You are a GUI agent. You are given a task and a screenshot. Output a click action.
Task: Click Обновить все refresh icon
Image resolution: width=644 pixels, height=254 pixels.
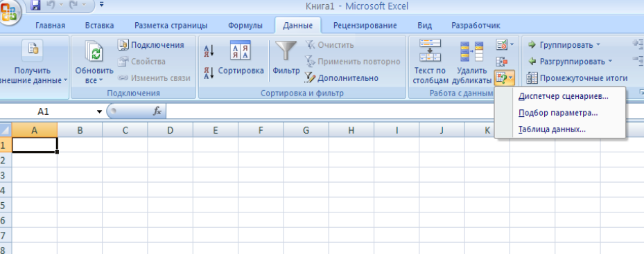point(94,51)
